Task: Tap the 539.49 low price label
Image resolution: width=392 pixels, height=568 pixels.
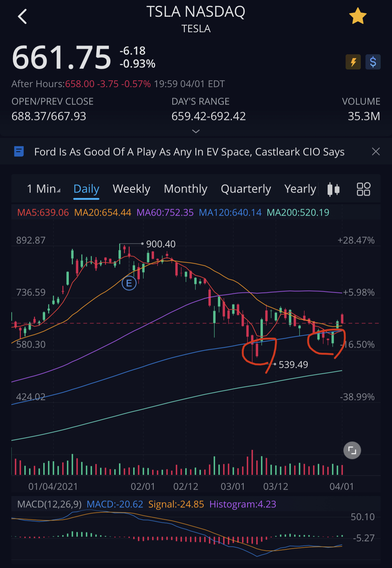Action: tap(293, 365)
